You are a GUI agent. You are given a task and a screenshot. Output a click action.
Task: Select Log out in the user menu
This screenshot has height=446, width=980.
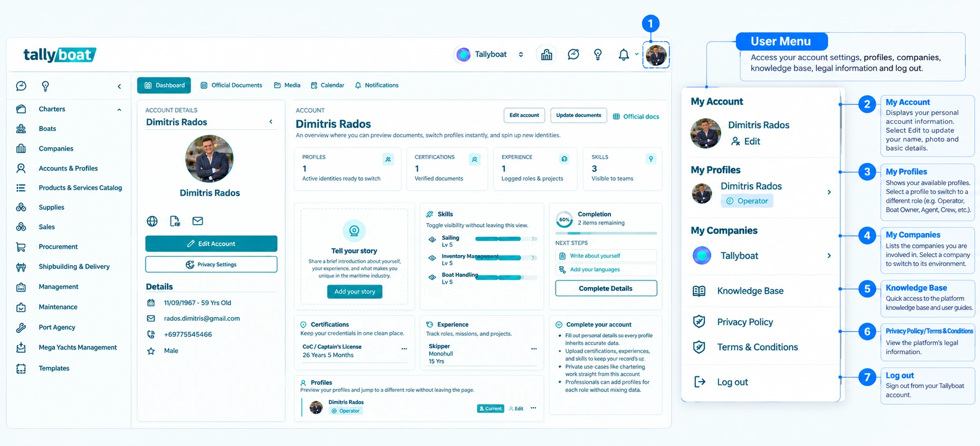coord(732,382)
